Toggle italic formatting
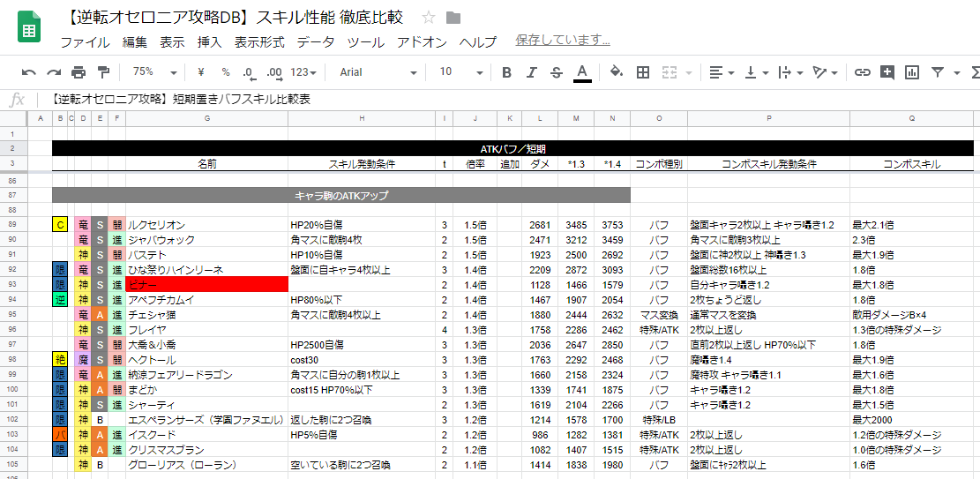This screenshot has height=479, width=980. tap(531, 72)
